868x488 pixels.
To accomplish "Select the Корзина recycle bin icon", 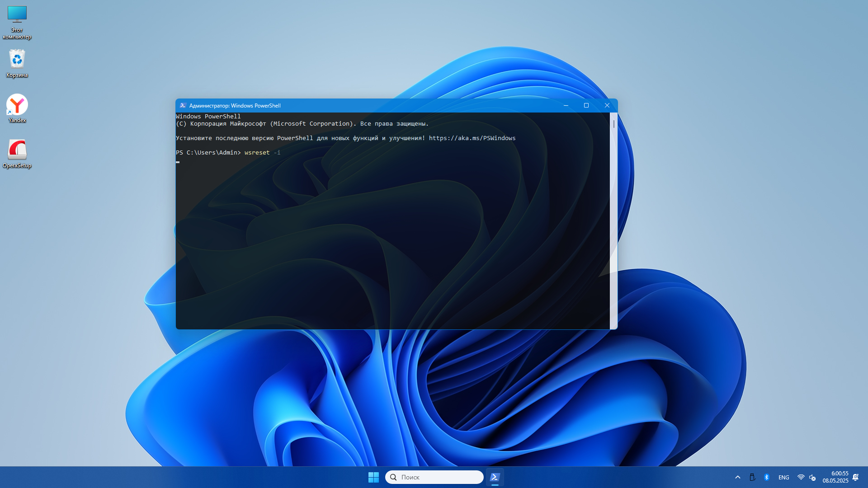I will pos(17,59).
